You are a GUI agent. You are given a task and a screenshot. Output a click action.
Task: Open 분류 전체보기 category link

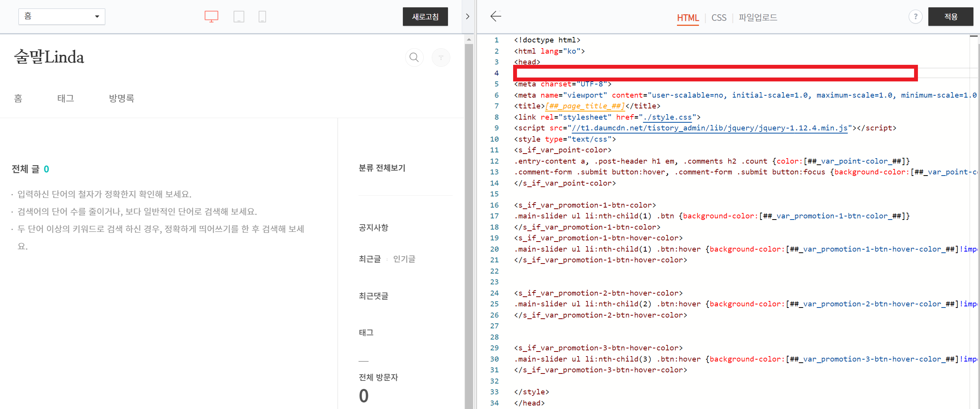[382, 168]
